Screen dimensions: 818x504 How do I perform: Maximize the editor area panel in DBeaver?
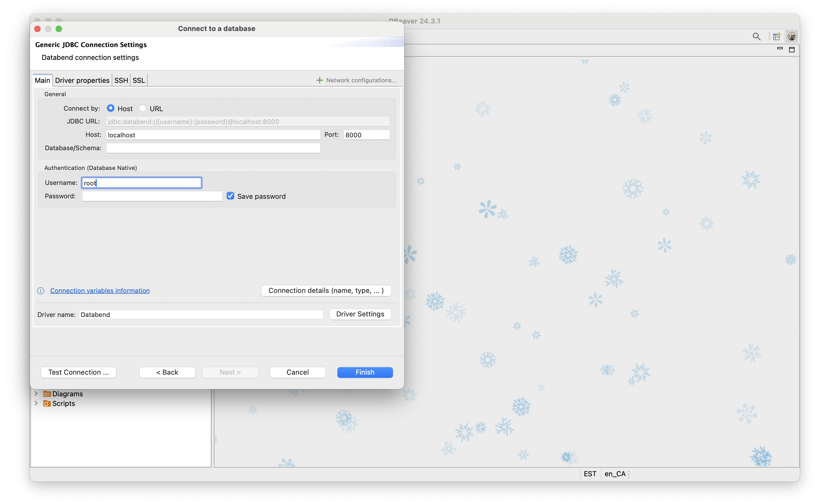click(x=792, y=50)
